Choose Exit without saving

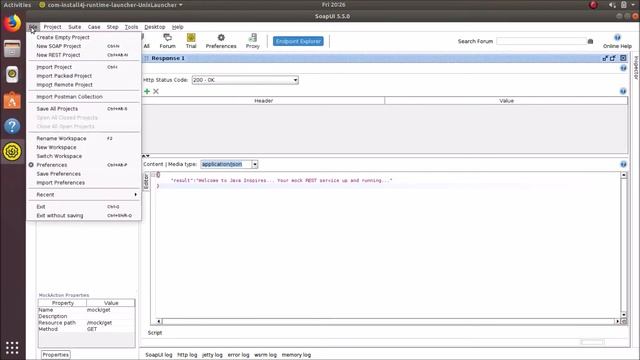pyautogui.click(x=60, y=216)
